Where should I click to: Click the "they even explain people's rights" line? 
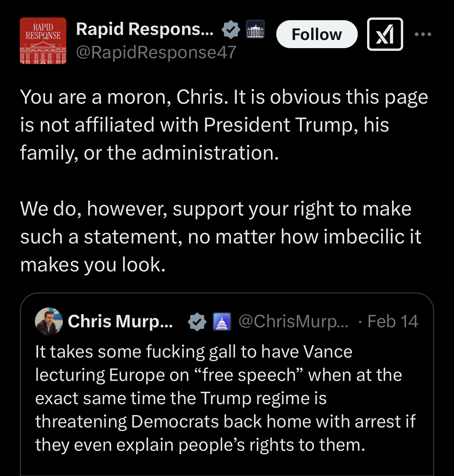pyautogui.click(x=200, y=445)
